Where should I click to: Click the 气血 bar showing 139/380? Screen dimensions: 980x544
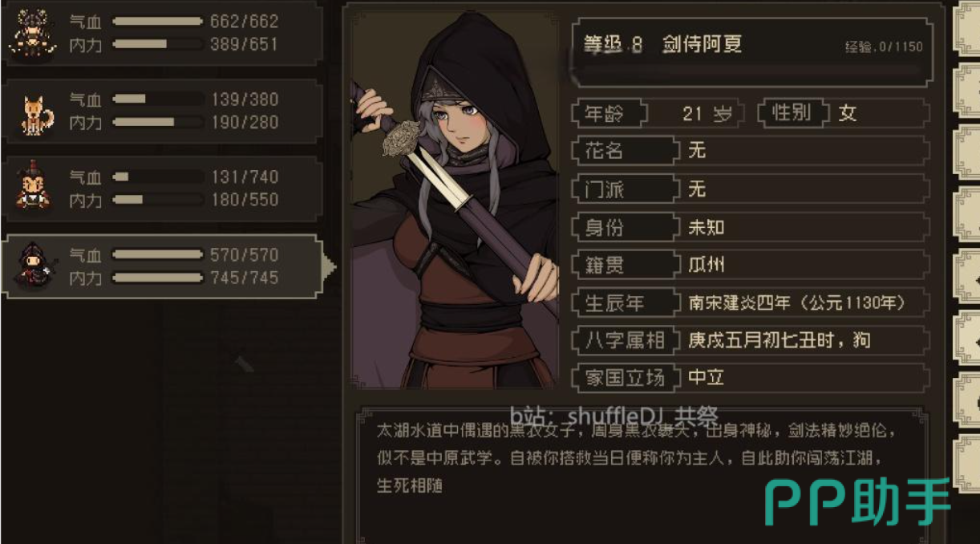[x=157, y=99]
